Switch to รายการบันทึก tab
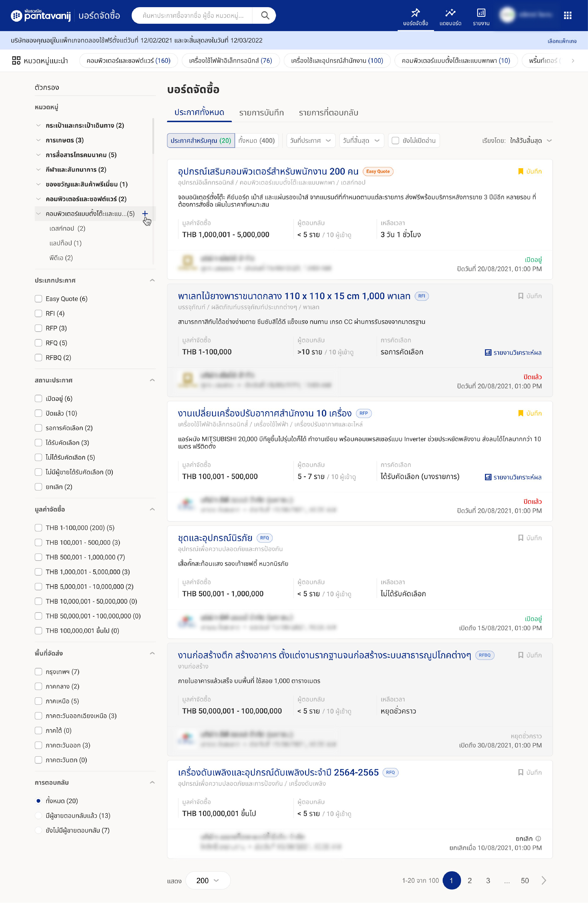588x903 pixels. click(261, 112)
